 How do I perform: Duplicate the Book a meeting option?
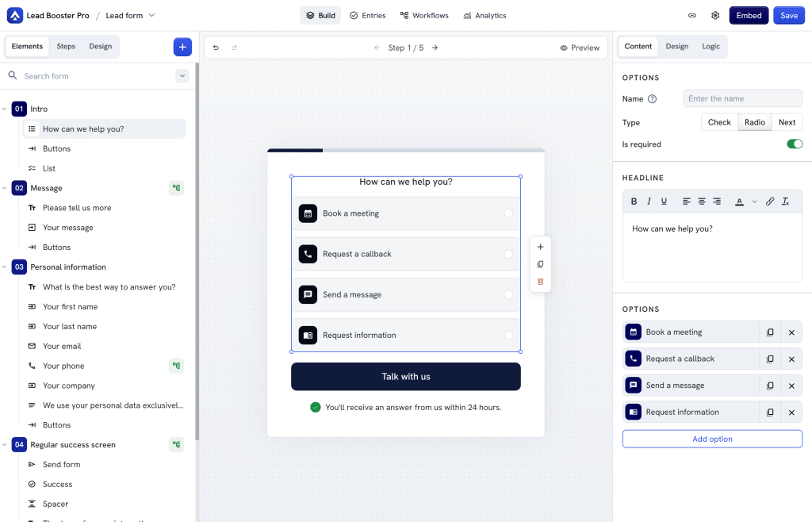[770, 332]
